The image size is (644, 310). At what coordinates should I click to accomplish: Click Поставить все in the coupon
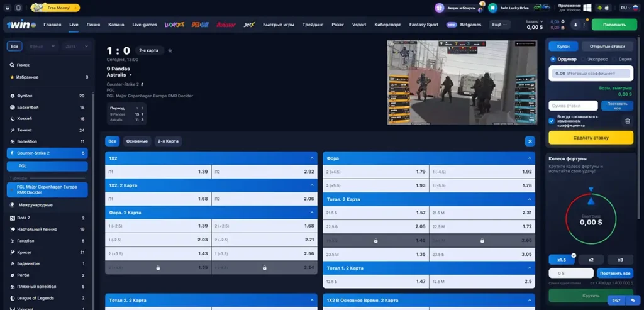tap(617, 106)
